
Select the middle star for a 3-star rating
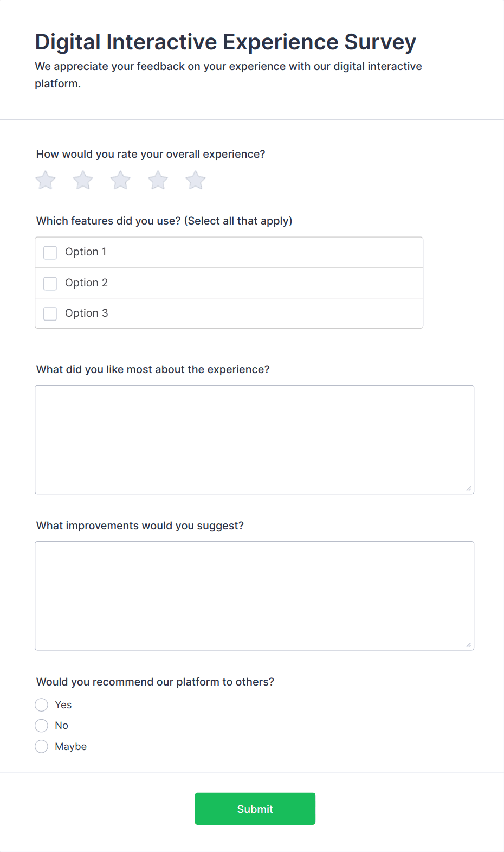pos(120,180)
